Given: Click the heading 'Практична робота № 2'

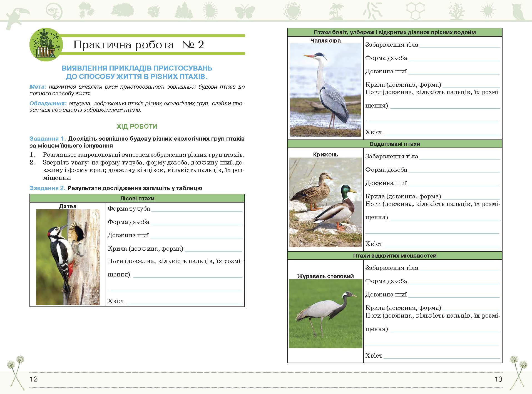Looking at the screenshot, I should 139,45.
